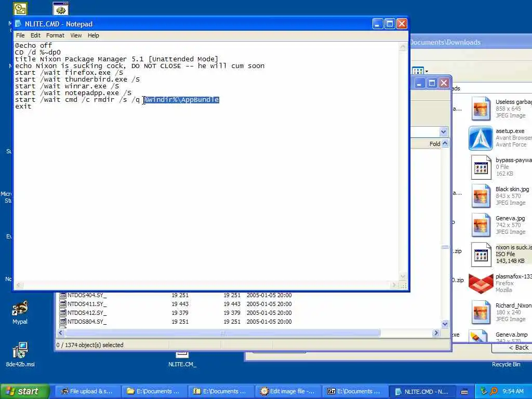Viewport: 532px width, 399px height.
Task: Click Notepad vertical scrollbar up arrow
Action: [403, 46]
